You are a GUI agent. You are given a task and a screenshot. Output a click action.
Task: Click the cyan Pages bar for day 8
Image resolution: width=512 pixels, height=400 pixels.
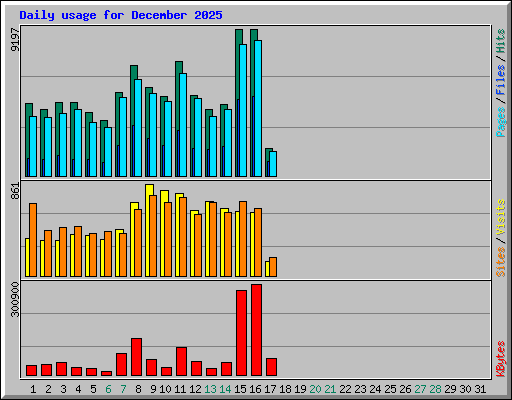[138, 128]
